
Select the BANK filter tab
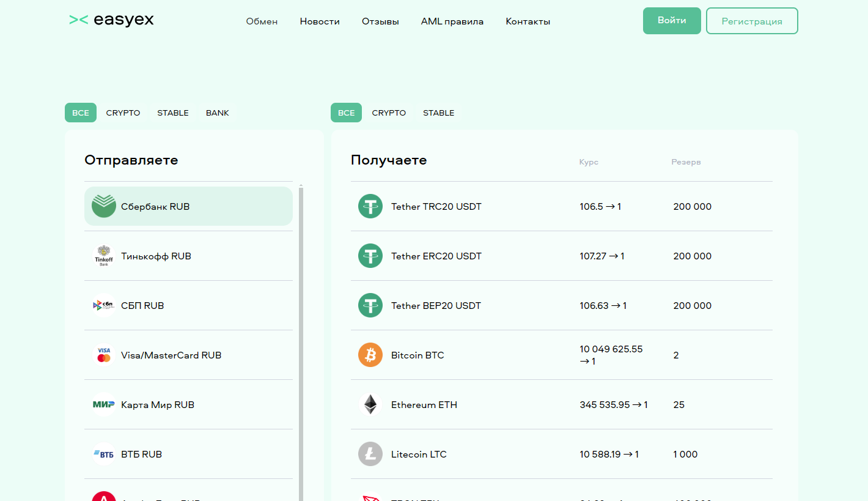218,113
